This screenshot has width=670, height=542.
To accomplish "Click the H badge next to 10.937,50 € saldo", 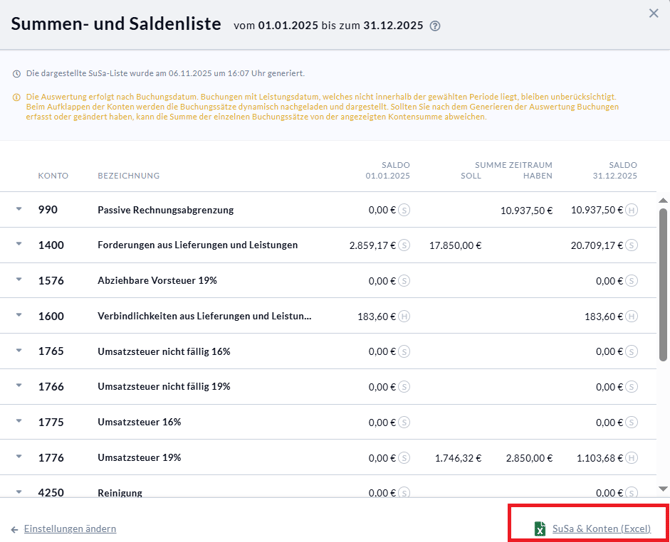I will point(631,210).
